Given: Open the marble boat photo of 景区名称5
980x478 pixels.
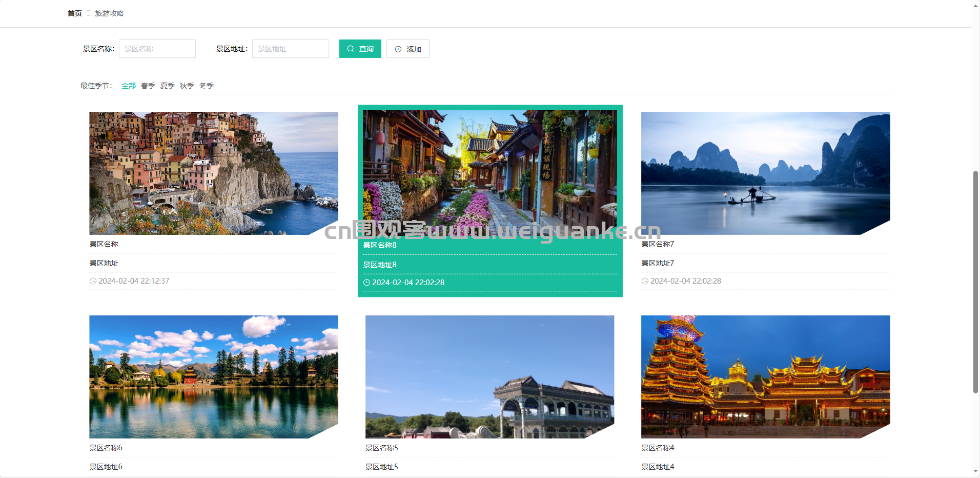Looking at the screenshot, I should [490, 377].
